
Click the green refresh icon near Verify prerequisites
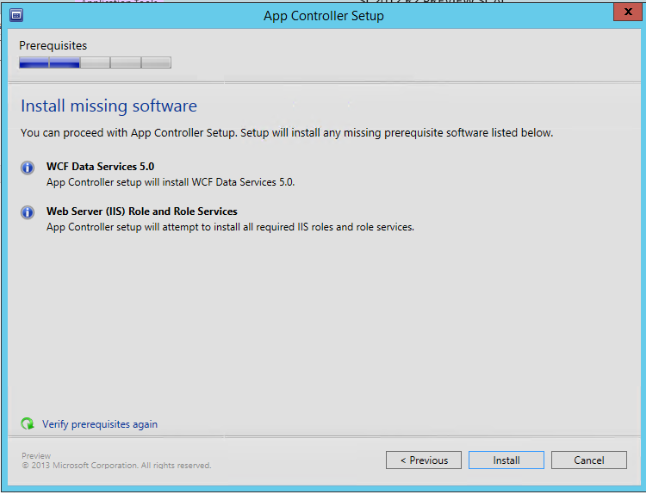28,424
